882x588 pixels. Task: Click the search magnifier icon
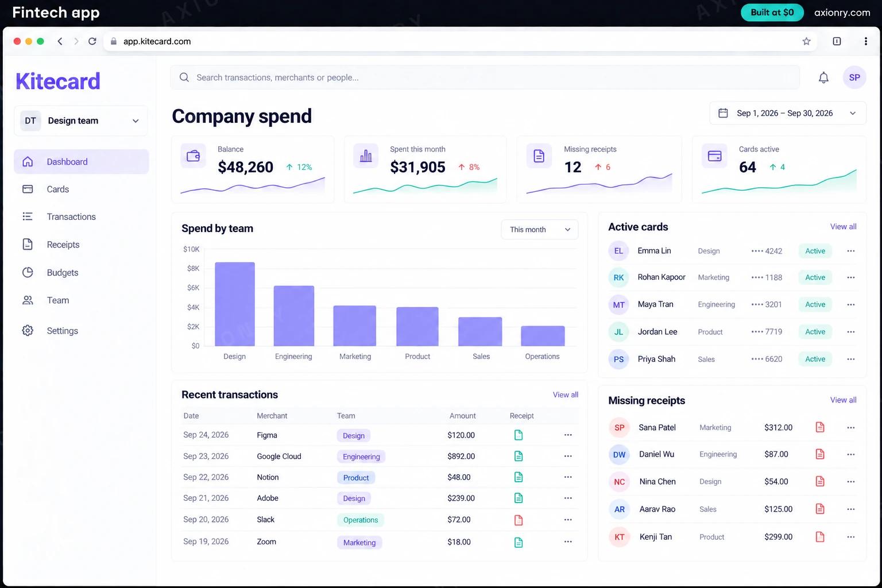pyautogui.click(x=184, y=78)
